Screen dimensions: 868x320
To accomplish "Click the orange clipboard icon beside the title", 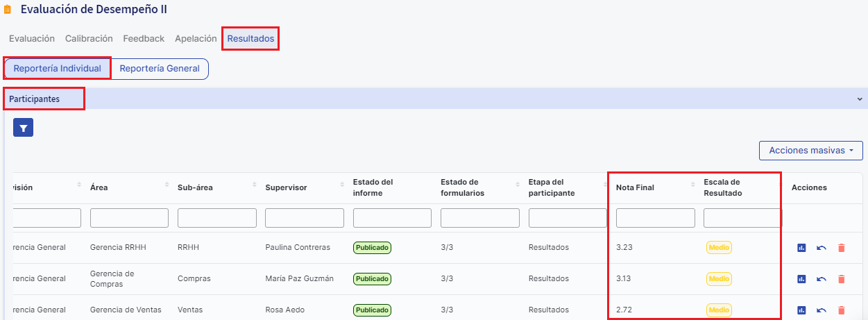I will (8, 10).
